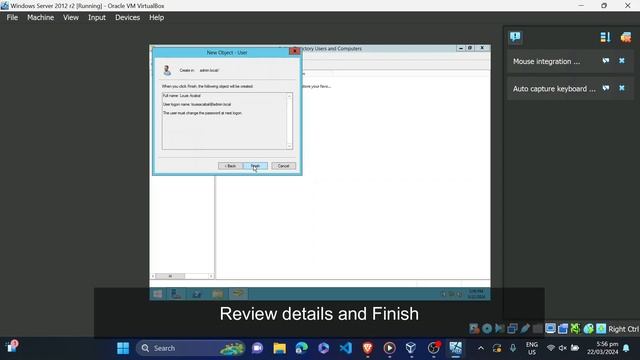Click the hard disk activity status icon

(x=474, y=329)
